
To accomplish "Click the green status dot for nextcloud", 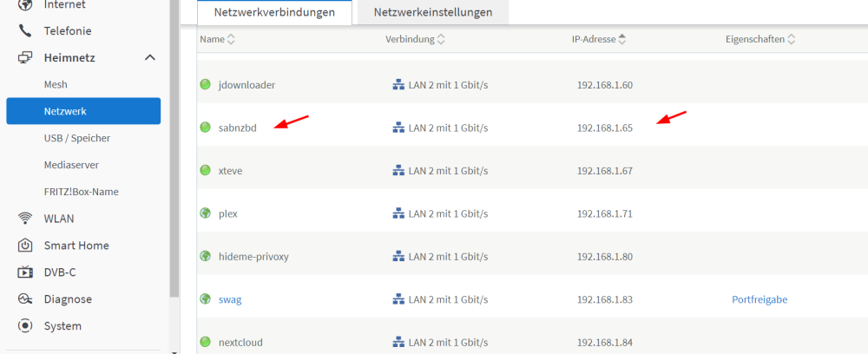I will (206, 342).
